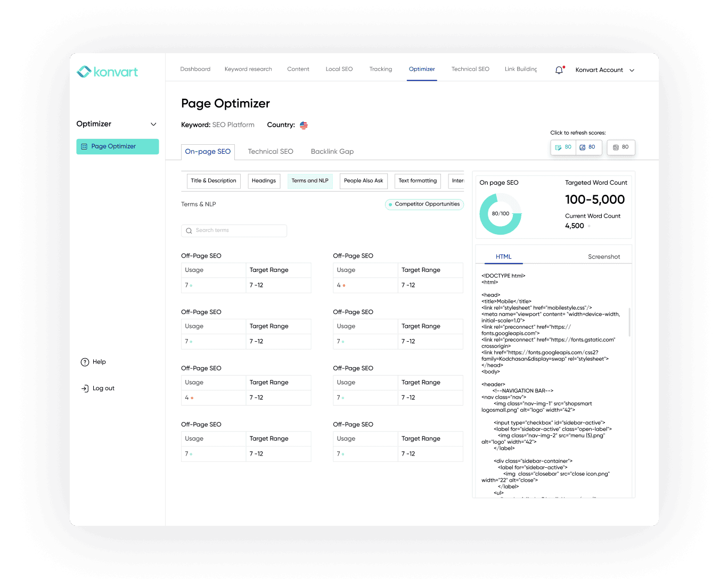Toggle the Competitor Opportunities filter

coord(424,204)
